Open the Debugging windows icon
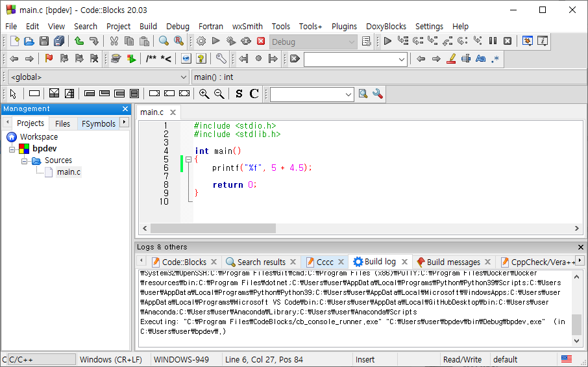The width and height of the screenshot is (588, 367). coord(528,41)
